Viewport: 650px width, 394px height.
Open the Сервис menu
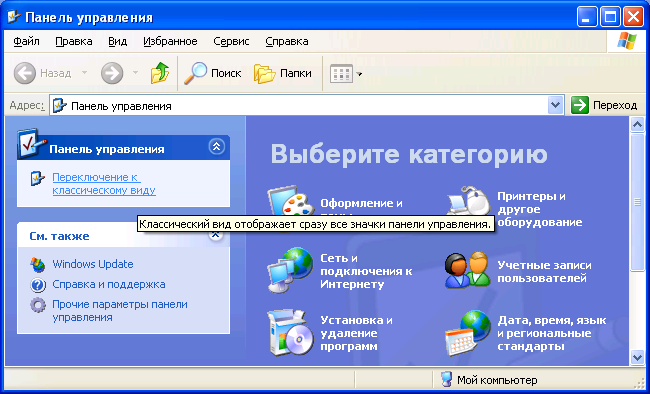click(x=231, y=41)
